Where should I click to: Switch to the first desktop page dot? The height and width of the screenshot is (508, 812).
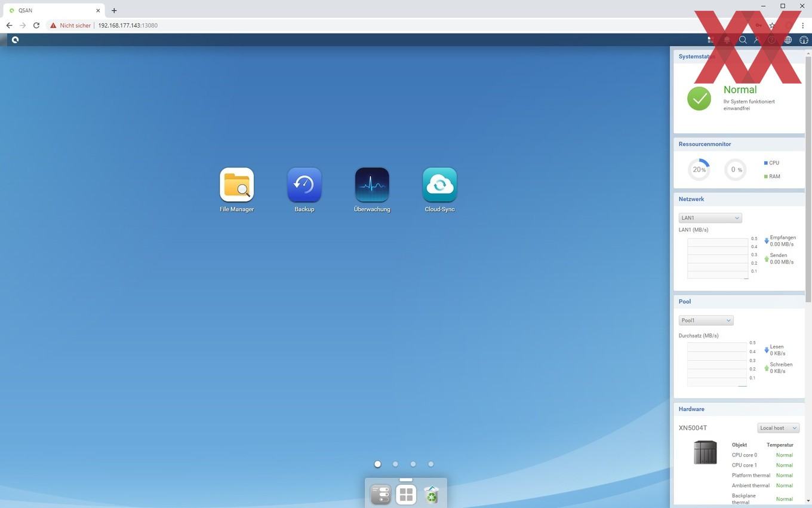[377, 464]
